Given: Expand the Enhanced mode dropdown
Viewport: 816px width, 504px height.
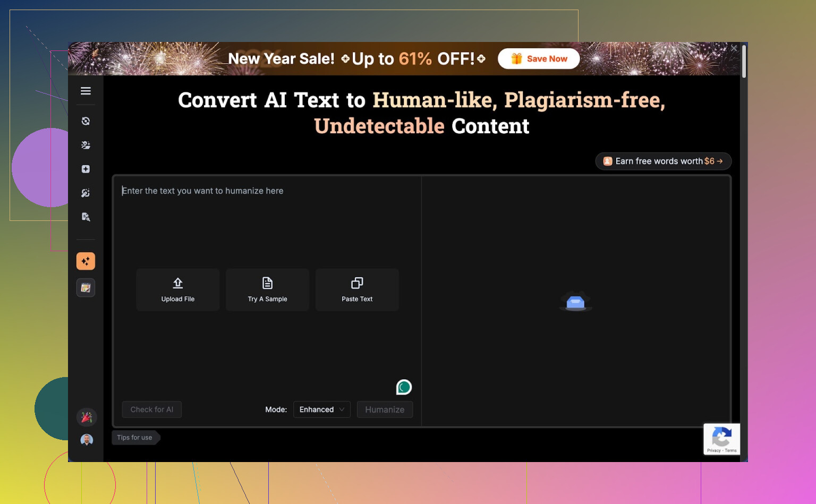Looking at the screenshot, I should [x=321, y=409].
